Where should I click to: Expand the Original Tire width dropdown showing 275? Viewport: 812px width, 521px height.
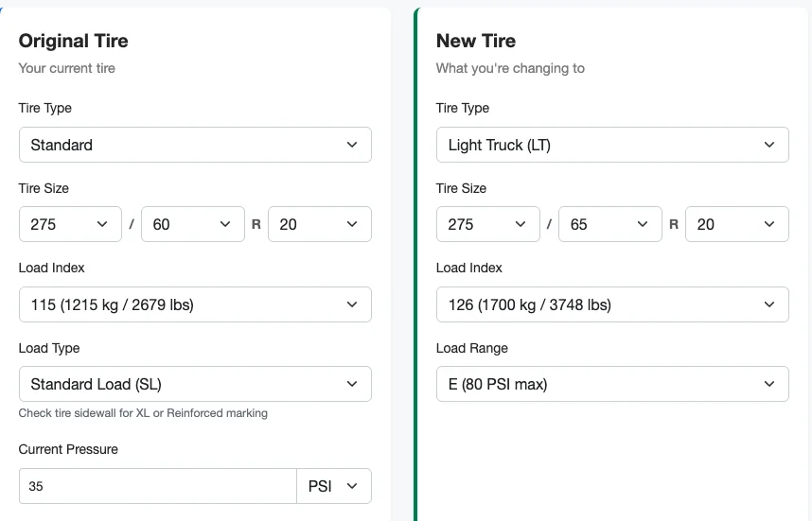coord(70,224)
